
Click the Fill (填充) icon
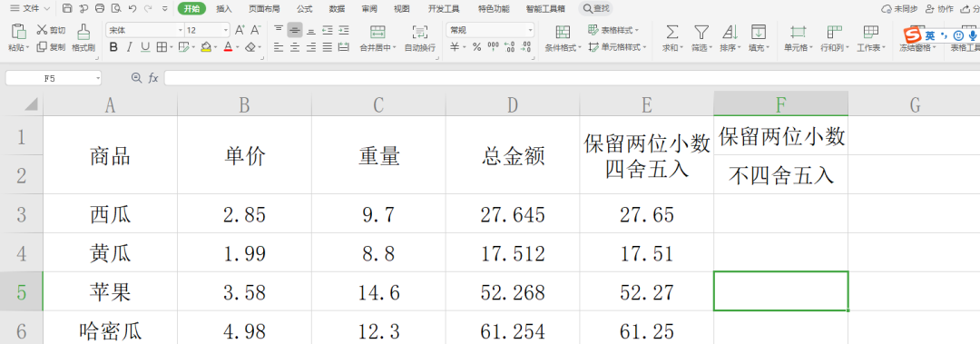759,32
